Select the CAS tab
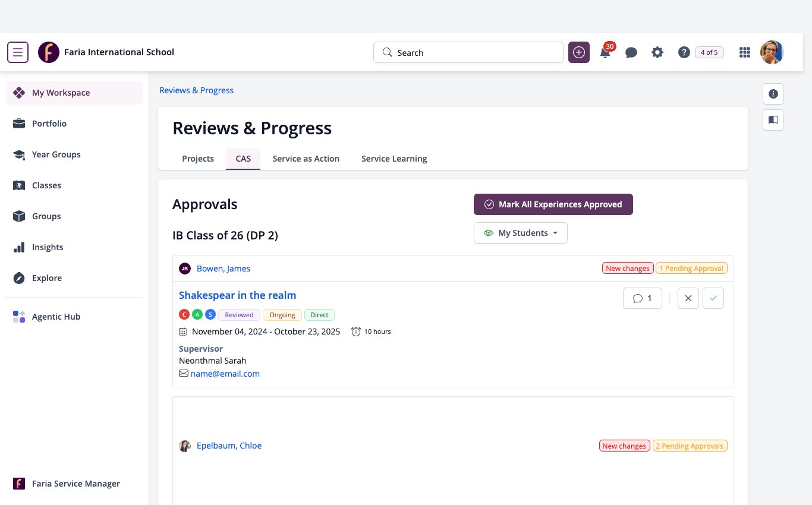 pyautogui.click(x=243, y=159)
